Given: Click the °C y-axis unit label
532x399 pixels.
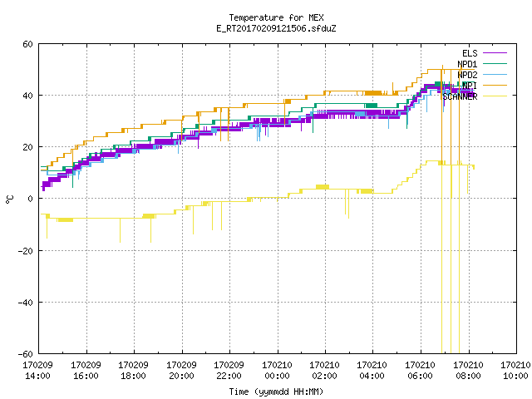Looking at the screenshot, I should click(x=9, y=199).
